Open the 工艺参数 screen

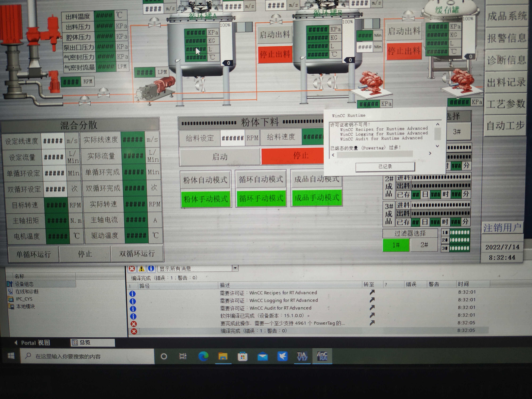pyautogui.click(x=506, y=104)
